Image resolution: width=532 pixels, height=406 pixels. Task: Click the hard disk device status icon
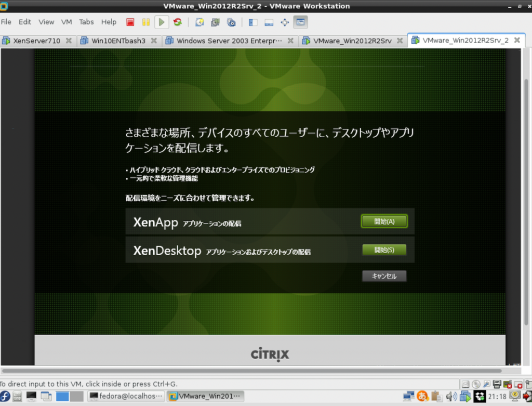pyautogui.click(x=465, y=384)
